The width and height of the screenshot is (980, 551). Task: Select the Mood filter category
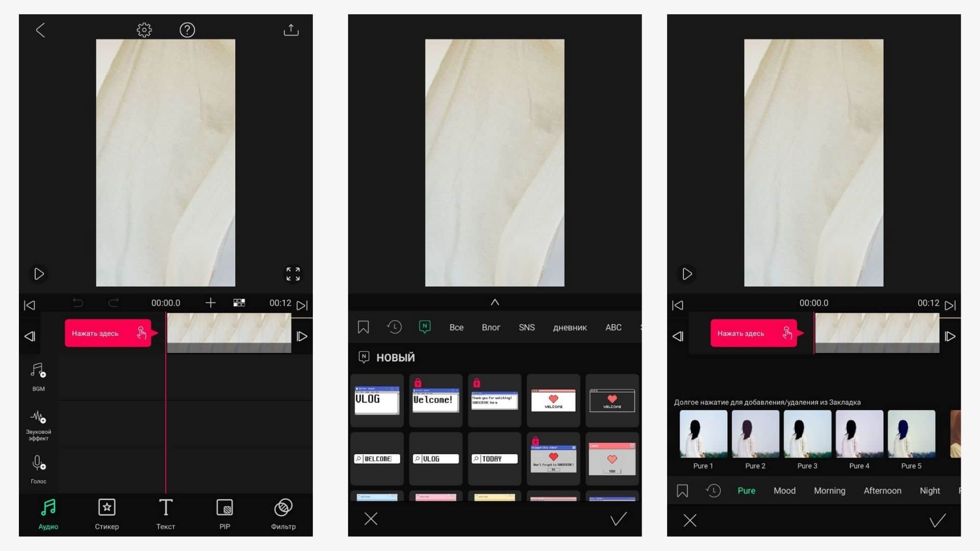pyautogui.click(x=784, y=491)
